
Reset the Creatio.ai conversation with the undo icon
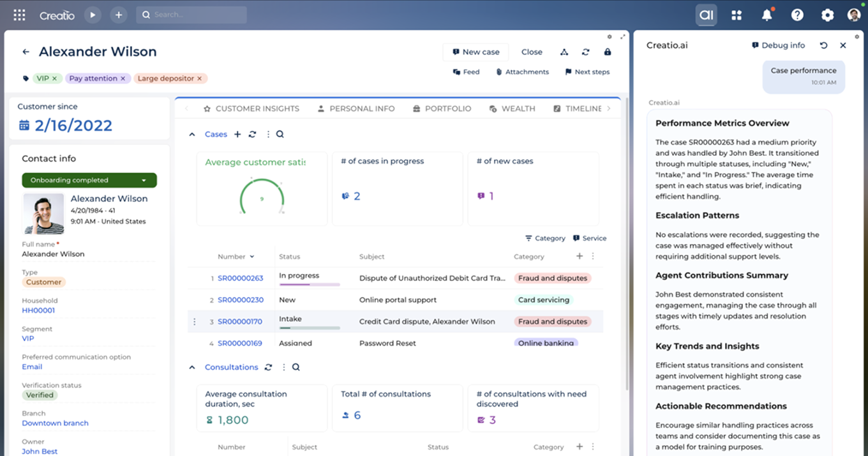coord(823,45)
